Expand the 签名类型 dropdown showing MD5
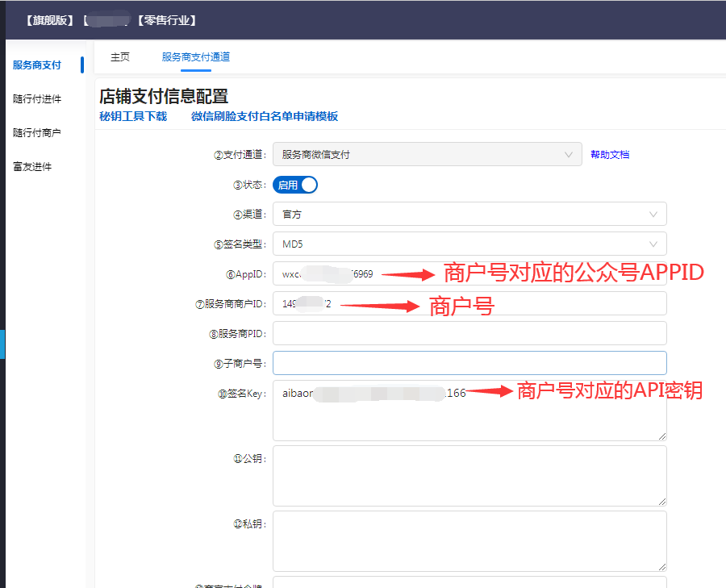 [469, 244]
